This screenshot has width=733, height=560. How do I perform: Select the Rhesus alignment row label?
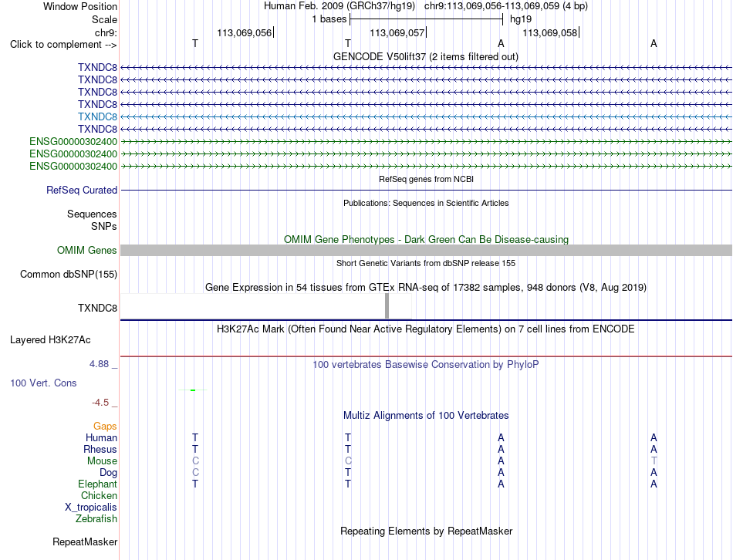(x=100, y=449)
